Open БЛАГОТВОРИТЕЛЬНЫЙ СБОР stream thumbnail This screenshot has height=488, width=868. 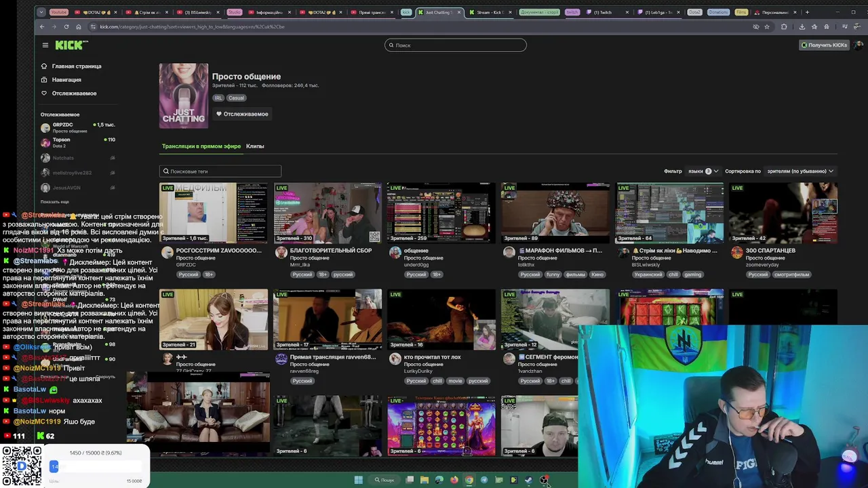328,213
